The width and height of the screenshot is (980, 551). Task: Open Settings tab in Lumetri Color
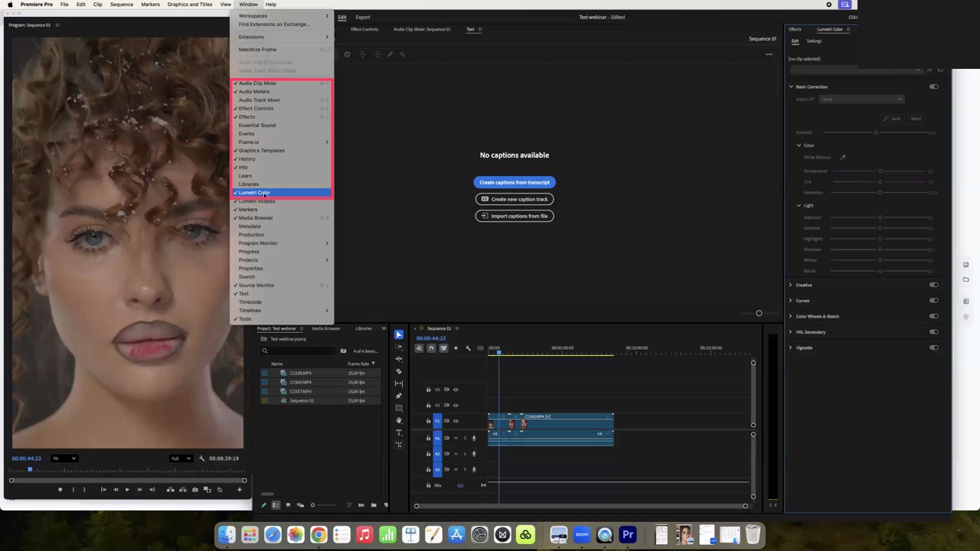point(814,41)
